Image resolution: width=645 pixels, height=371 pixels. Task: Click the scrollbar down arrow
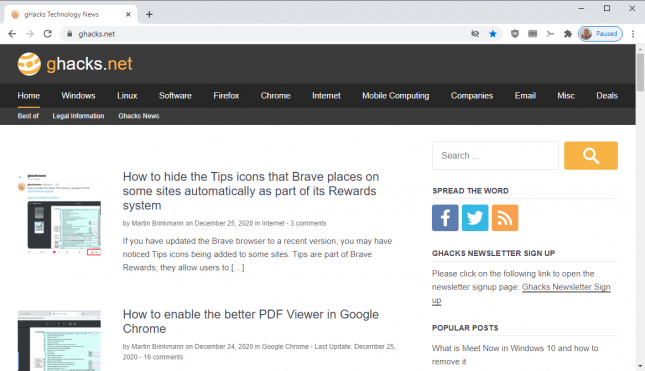(x=640, y=366)
